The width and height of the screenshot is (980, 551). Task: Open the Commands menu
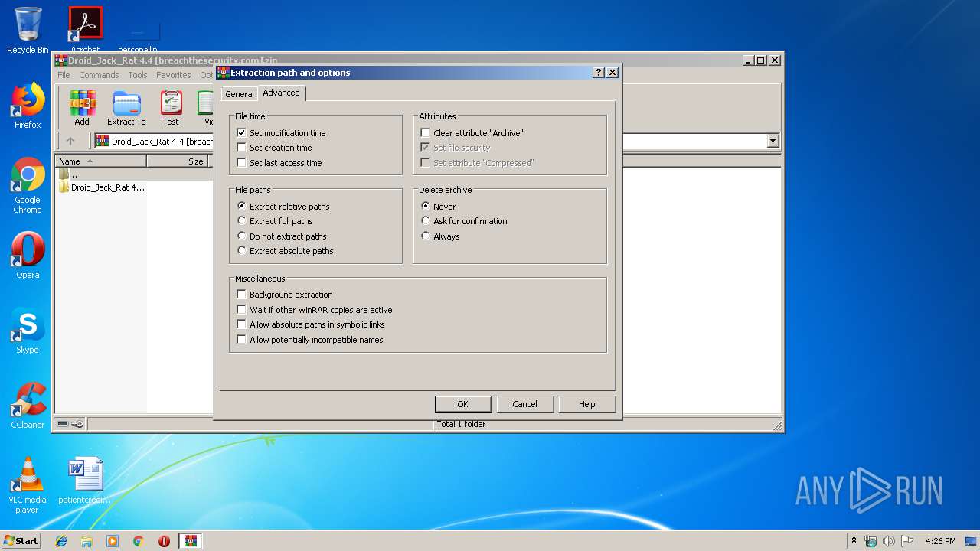click(99, 75)
